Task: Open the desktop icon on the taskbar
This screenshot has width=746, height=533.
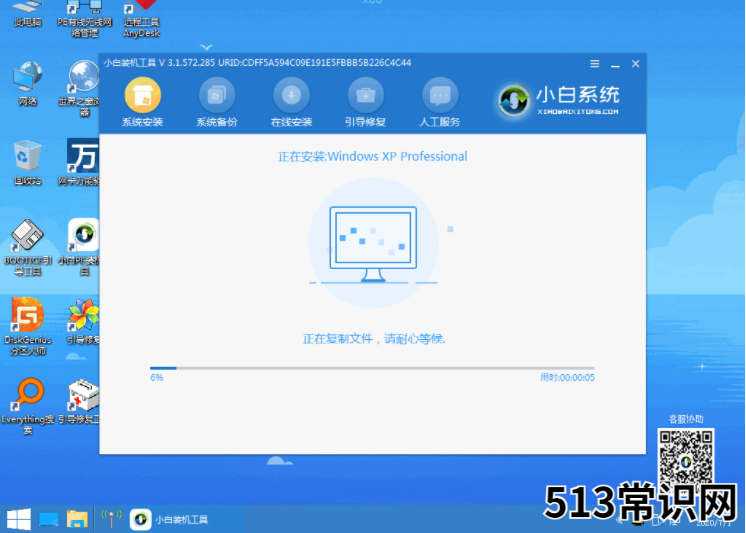Action: click(49, 519)
